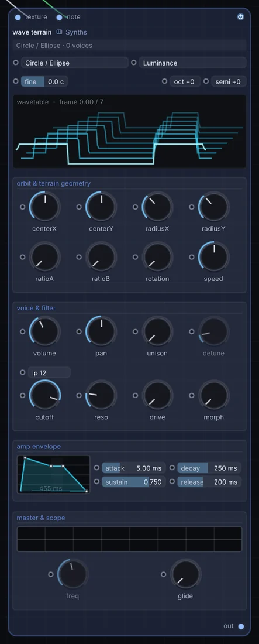Open the lp 12 filter type dropdown
This screenshot has height=644, width=259.
pos(49,372)
